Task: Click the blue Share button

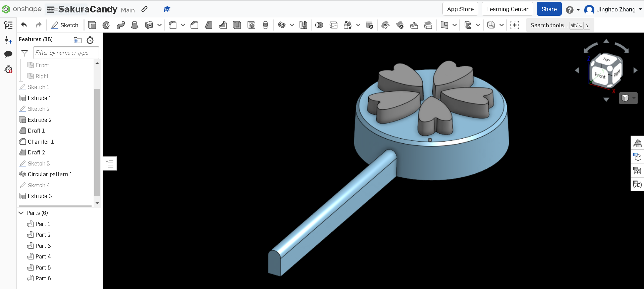Action: tap(549, 9)
